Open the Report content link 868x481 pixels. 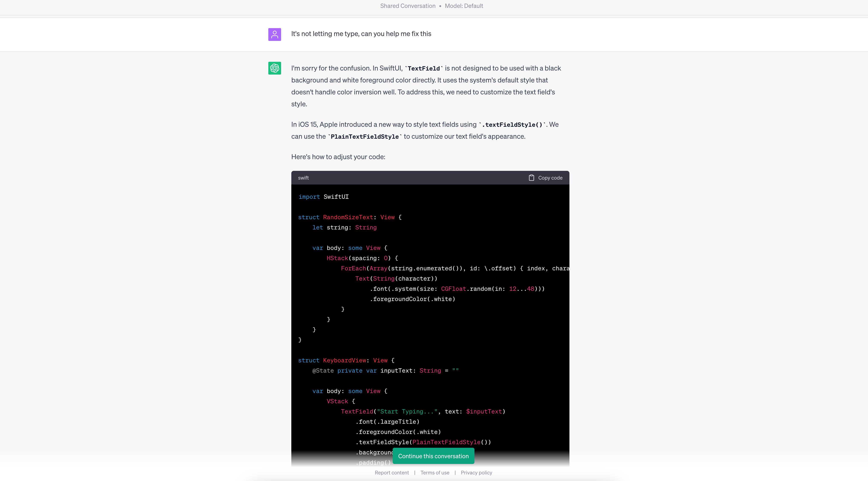392,472
